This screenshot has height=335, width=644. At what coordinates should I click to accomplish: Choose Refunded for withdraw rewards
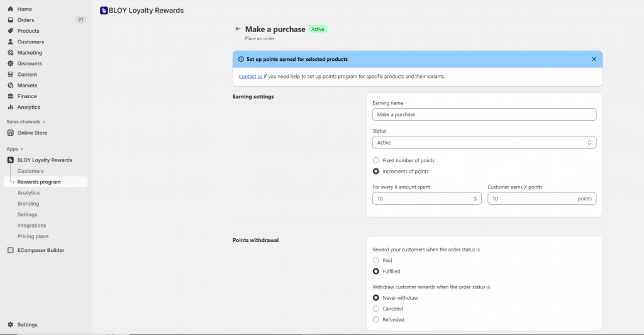tap(376, 319)
